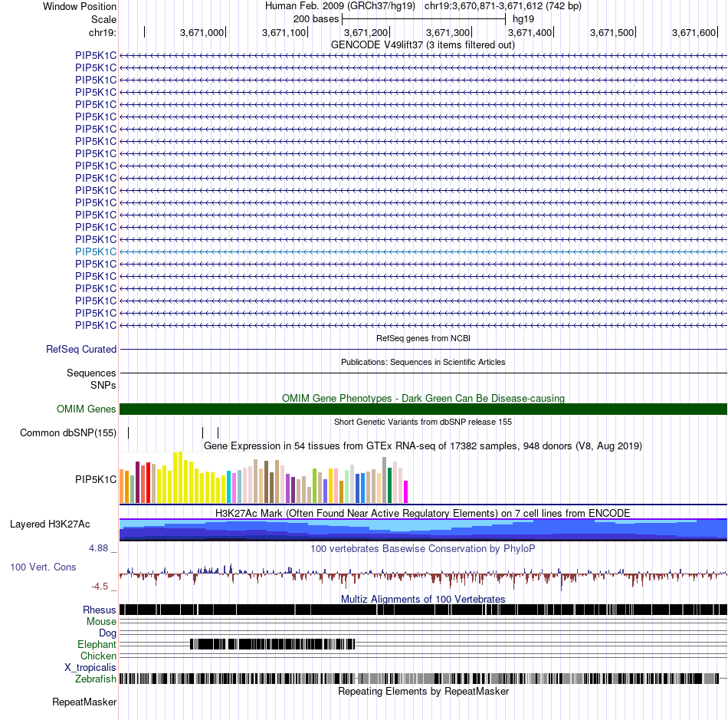728x720 pixels.
Task: Click the '100 Vert. Cons' track label
Action: [x=43, y=567]
